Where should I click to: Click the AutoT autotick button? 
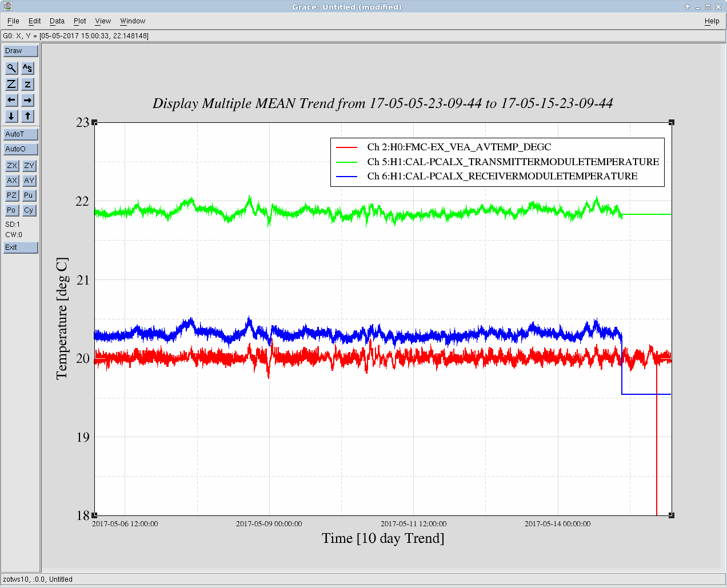pos(21,134)
